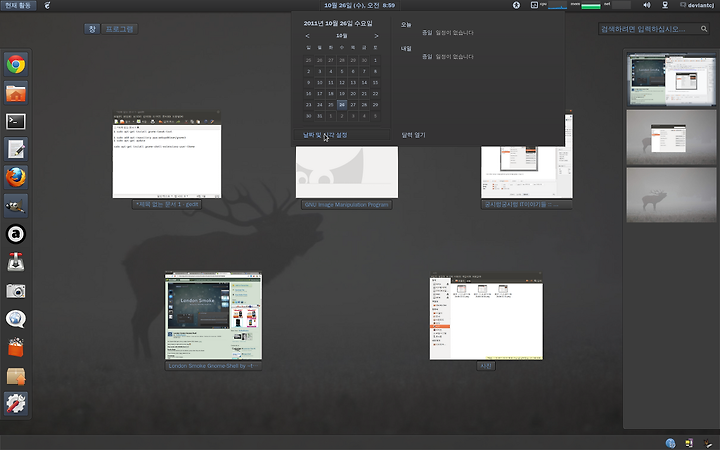Click 달력 열기 to open calendar

click(x=413, y=135)
